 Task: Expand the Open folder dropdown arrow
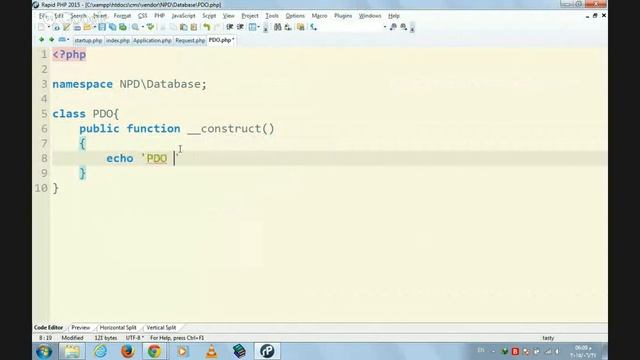coord(94,27)
